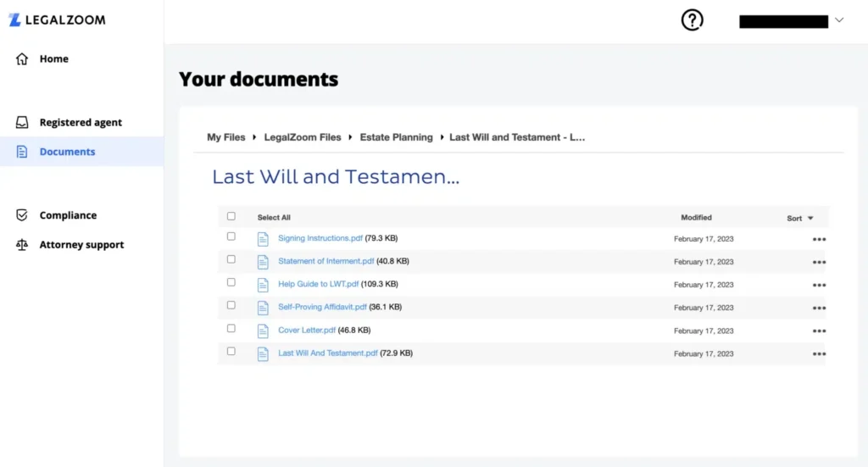
Task: Open Cover Letter.pdf link
Action: point(307,330)
